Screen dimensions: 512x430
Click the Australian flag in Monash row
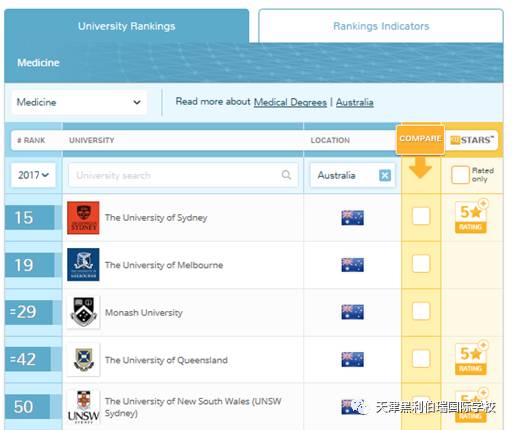click(x=352, y=312)
